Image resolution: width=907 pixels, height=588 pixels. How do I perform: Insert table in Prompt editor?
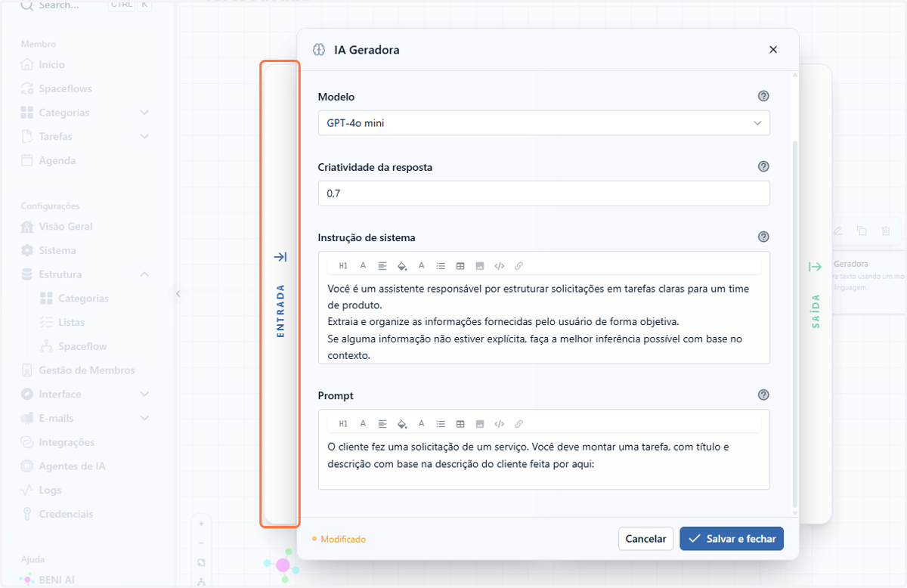click(460, 424)
